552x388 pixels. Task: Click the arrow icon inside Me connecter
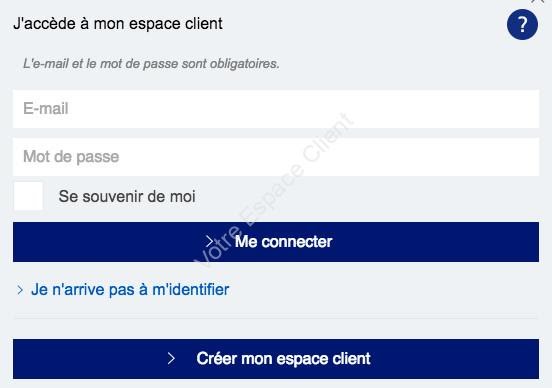click(209, 242)
